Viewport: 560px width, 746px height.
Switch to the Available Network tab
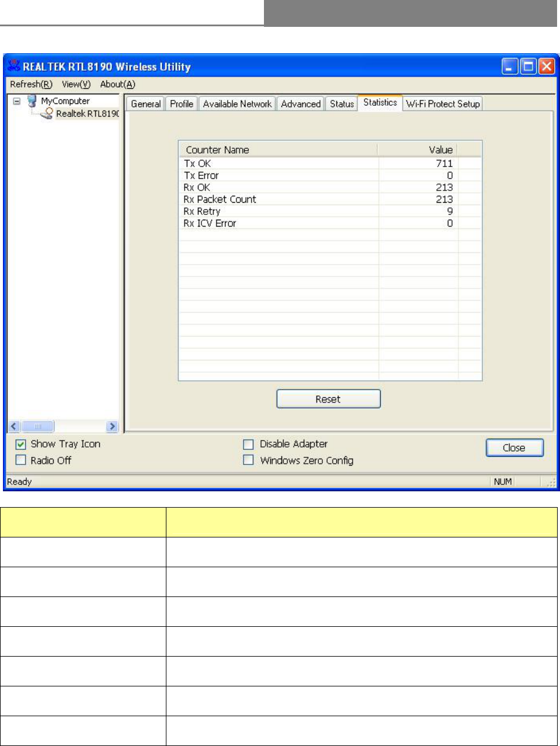(237, 104)
